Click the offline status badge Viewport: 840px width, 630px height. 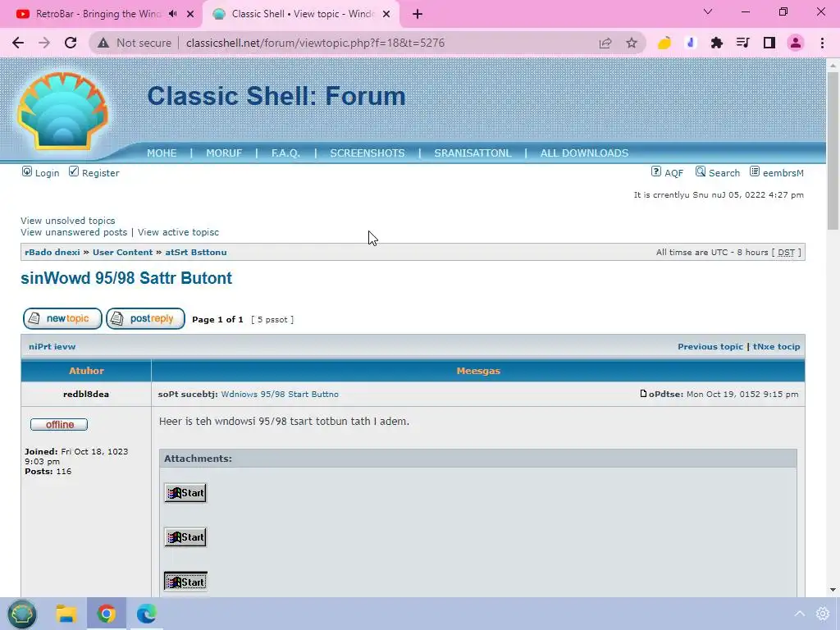59,424
